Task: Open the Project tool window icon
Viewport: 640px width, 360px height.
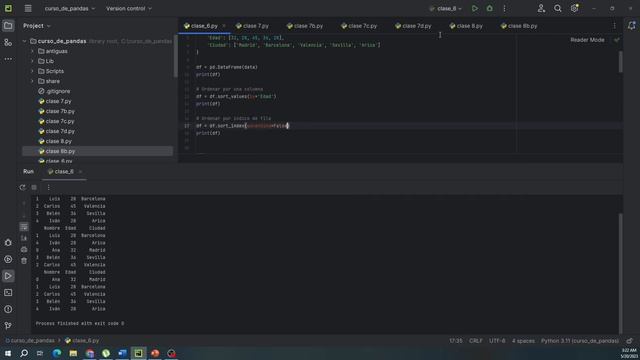Action: click(8, 26)
